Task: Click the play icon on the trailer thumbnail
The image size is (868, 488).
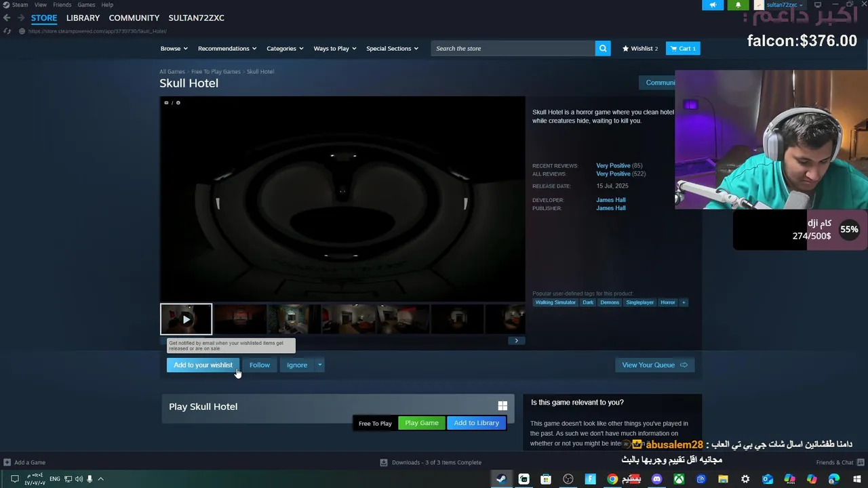Action: 186,319
